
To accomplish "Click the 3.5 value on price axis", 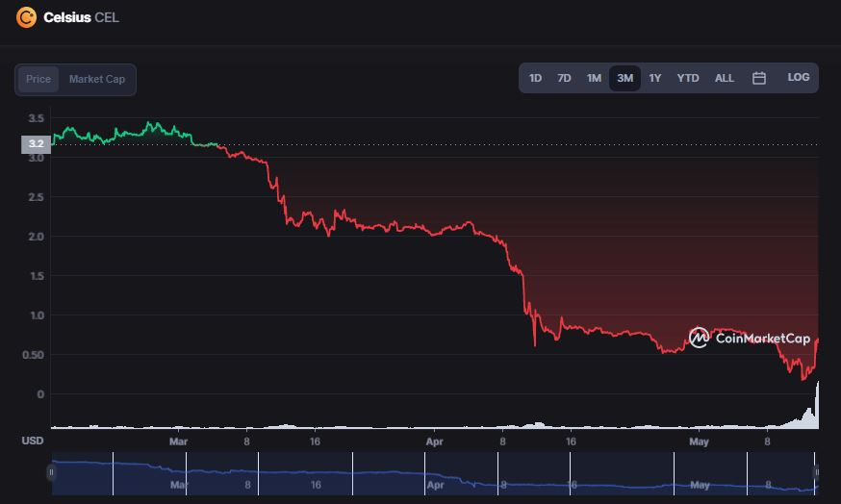I will (36, 118).
